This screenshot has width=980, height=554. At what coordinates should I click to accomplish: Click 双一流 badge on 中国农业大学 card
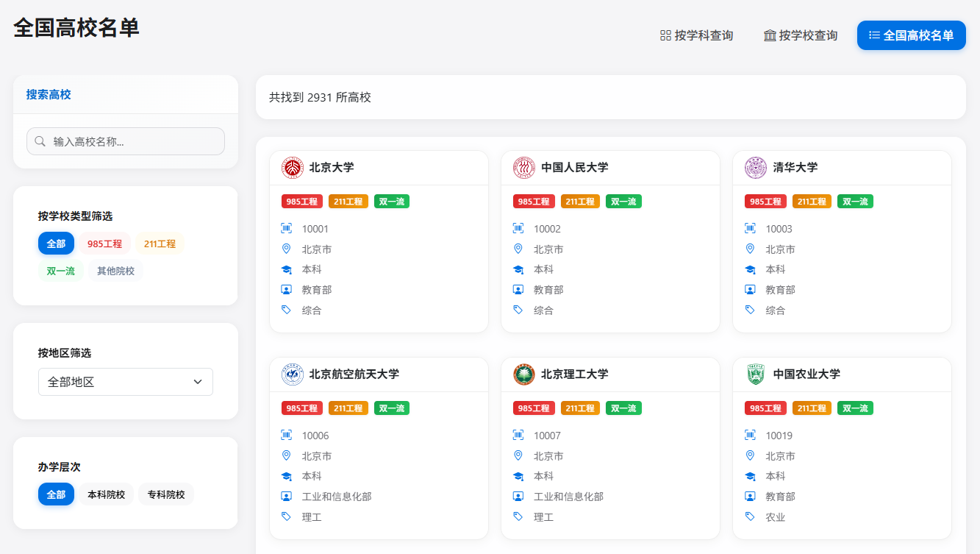coord(856,408)
